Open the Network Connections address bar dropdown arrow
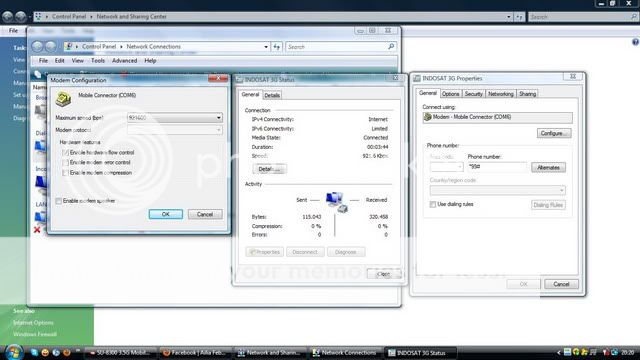Viewport: 640px width, 360px height. click(266, 47)
